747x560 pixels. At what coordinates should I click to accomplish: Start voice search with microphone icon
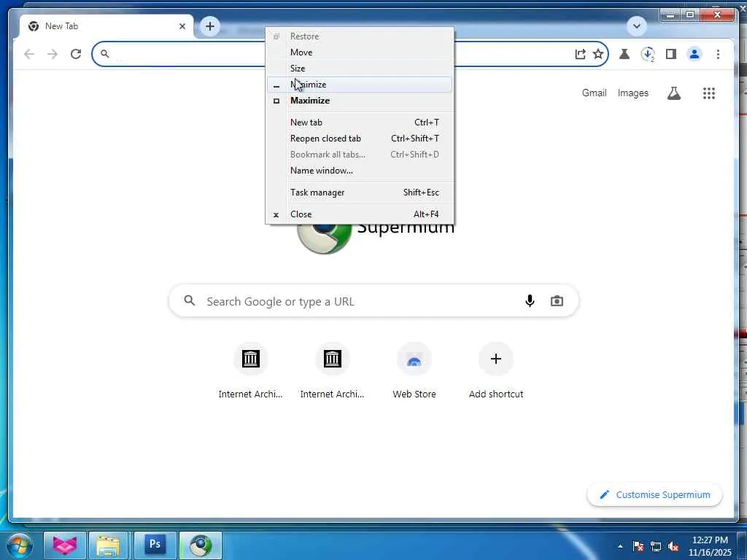point(530,301)
